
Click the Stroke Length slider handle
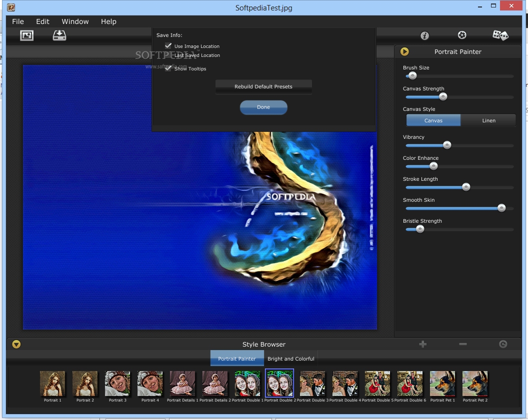466,187
